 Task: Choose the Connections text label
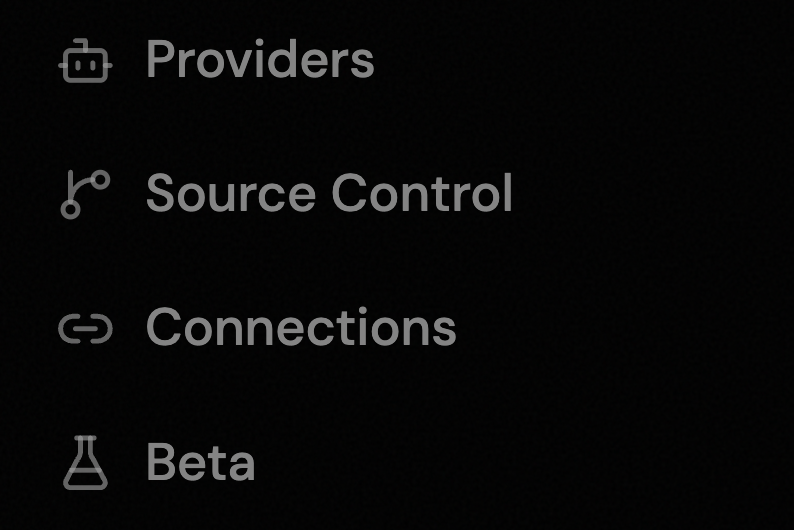coord(301,327)
